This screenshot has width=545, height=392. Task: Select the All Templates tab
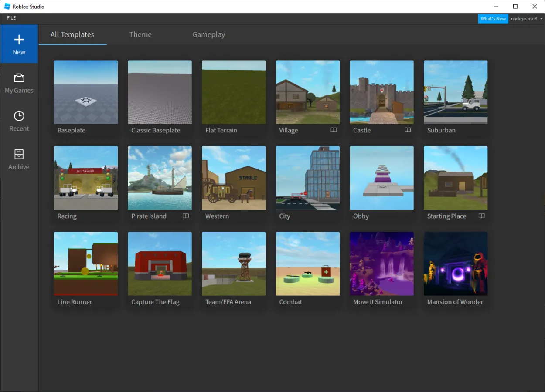[72, 34]
